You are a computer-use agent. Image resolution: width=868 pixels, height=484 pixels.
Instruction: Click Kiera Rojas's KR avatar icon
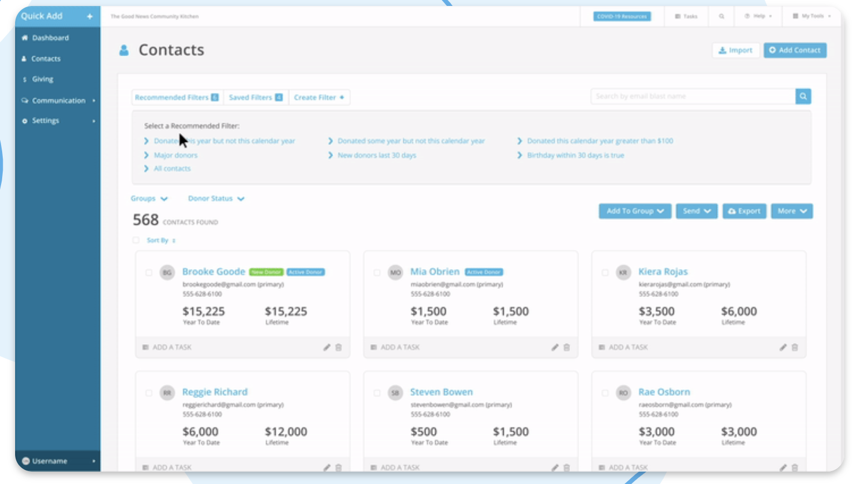623,273
